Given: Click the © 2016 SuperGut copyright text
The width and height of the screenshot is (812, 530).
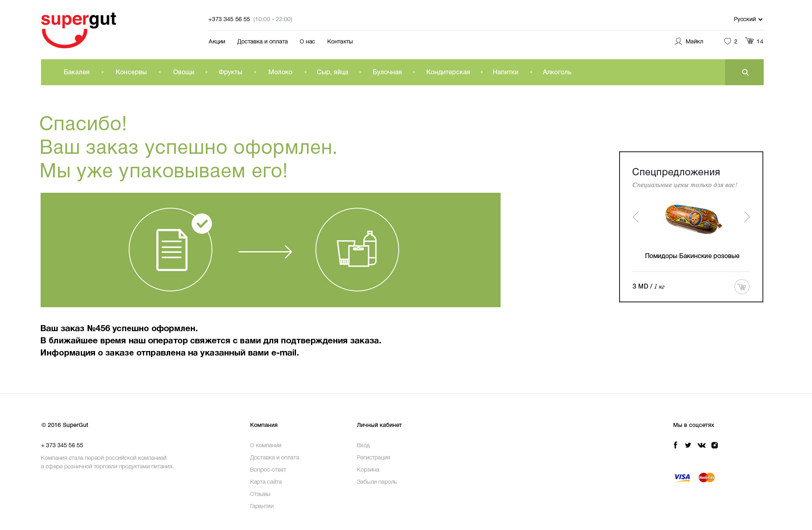Looking at the screenshot, I should 65,425.
